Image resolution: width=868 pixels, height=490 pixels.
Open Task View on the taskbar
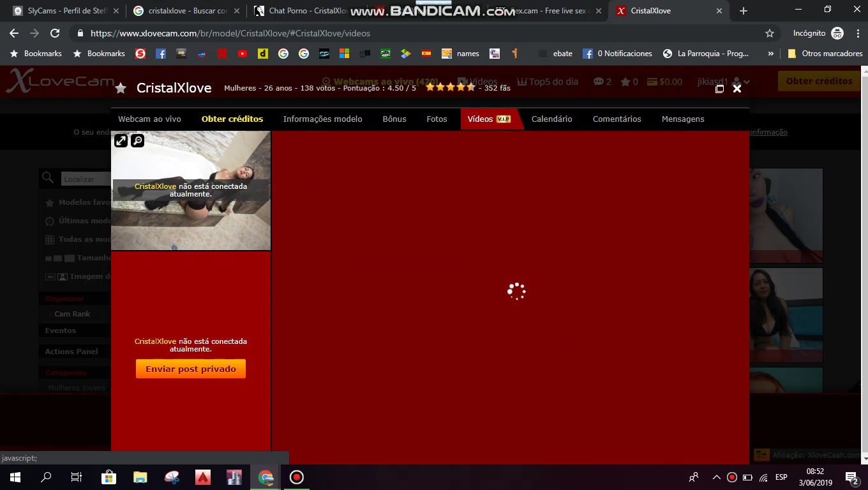77,477
